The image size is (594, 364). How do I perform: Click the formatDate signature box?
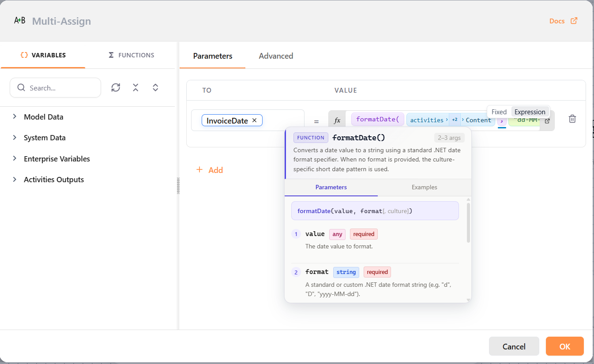pos(375,211)
